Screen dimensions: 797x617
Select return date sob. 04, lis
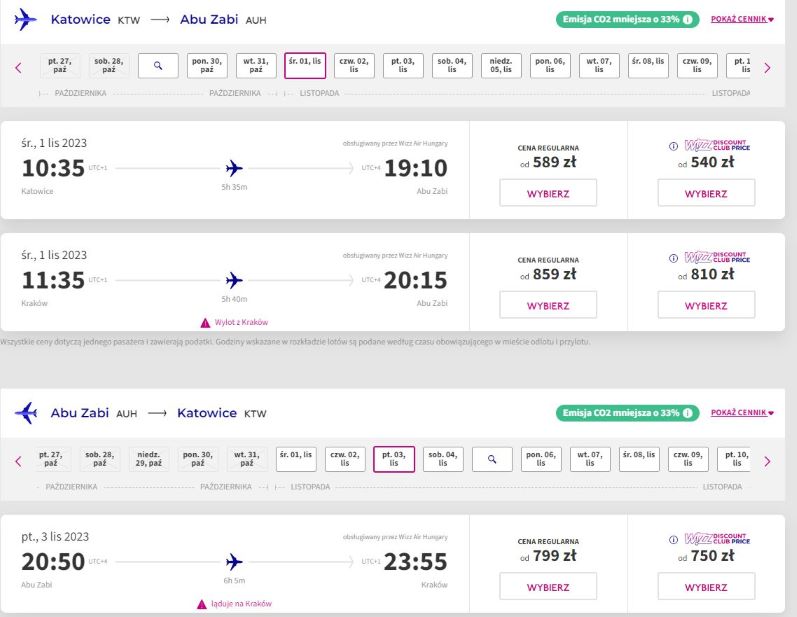[x=443, y=459]
